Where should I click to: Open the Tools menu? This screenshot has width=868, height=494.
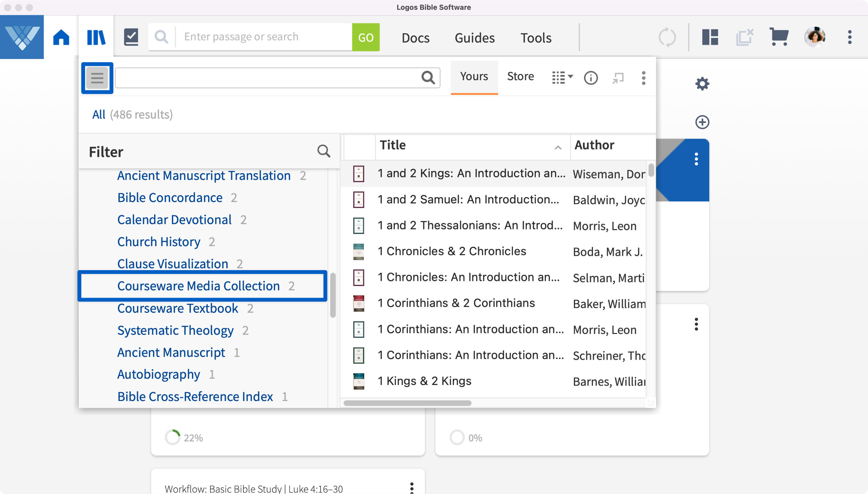(536, 37)
